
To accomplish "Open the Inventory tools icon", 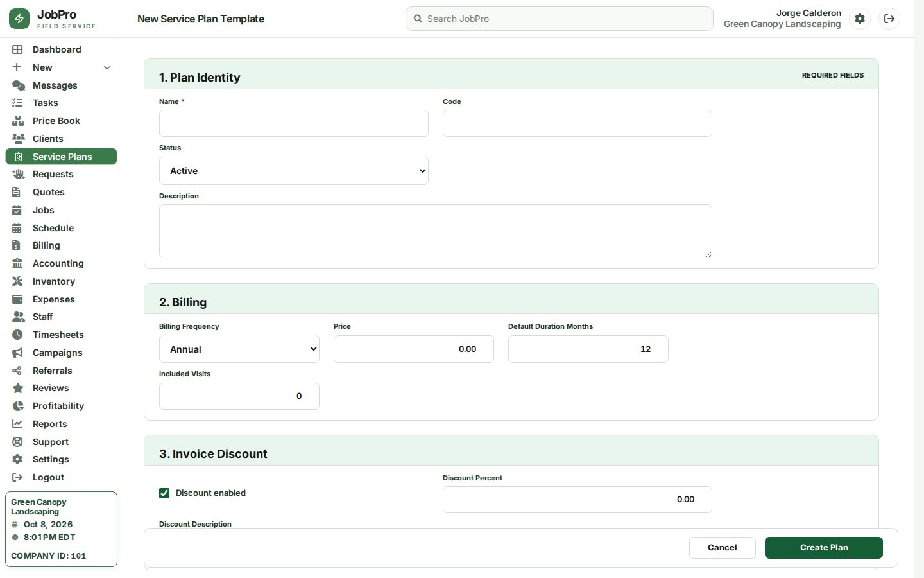I will pyautogui.click(x=18, y=281).
